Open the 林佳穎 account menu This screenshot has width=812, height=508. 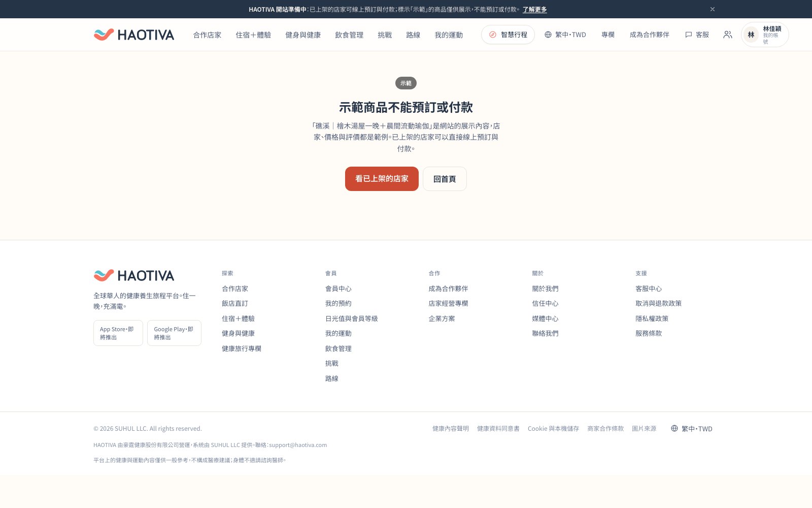(765, 35)
